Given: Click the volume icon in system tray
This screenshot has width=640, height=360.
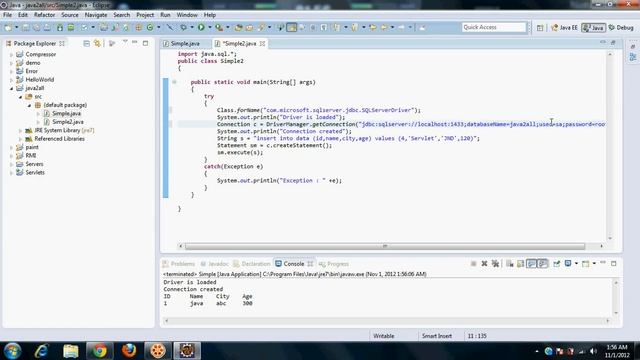Looking at the screenshot, I should pos(593,351).
